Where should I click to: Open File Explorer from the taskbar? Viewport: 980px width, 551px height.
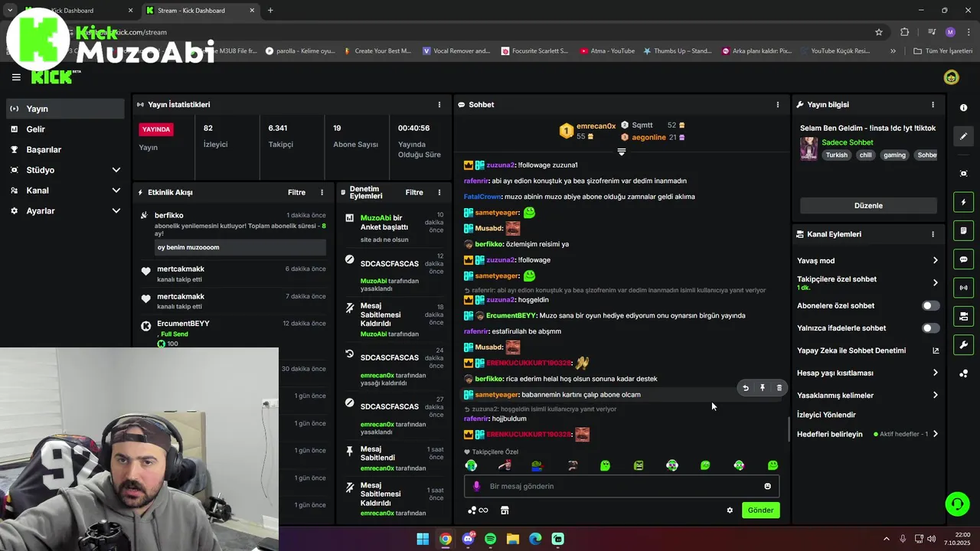[x=513, y=539]
